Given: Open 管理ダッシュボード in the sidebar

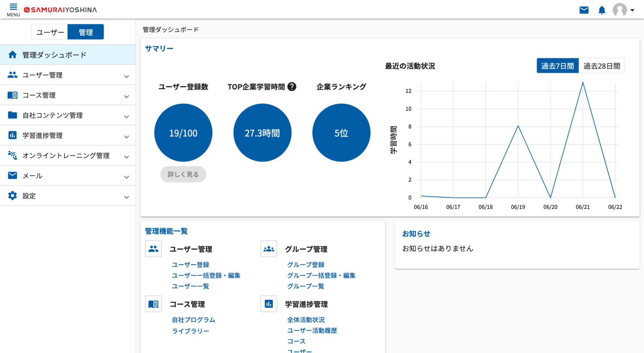Looking at the screenshot, I should (x=68, y=55).
